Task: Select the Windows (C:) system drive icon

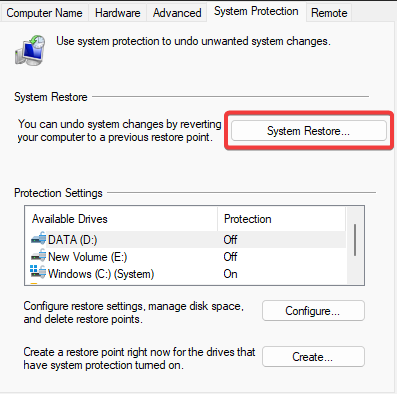Action: [38, 272]
